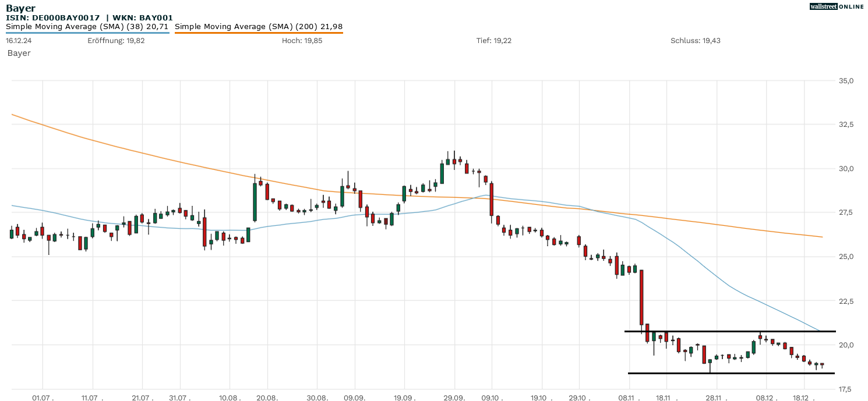
Task: Click the ISIN DE000BAY0017 text
Action: click(53, 18)
